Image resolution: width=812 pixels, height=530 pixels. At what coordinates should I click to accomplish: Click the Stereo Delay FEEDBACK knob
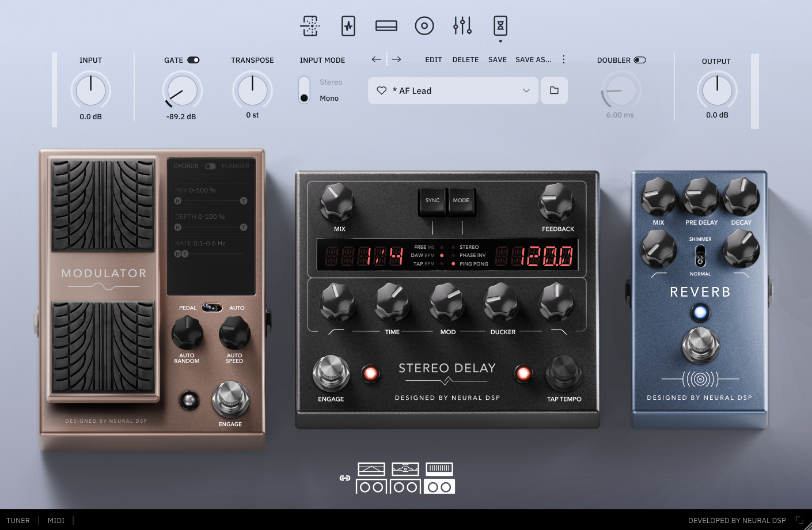tap(556, 203)
